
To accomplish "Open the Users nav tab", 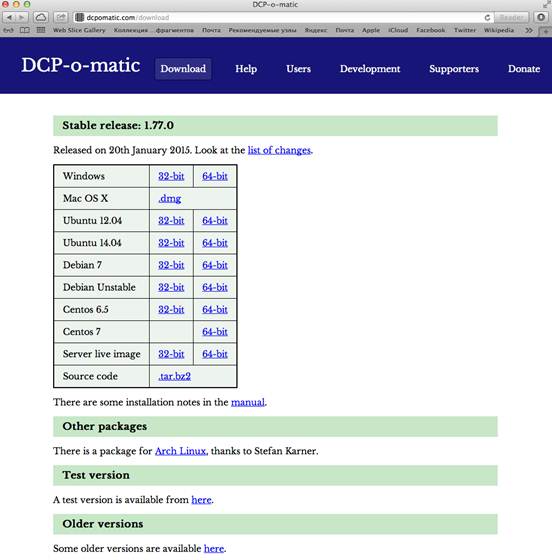I will point(298,69).
